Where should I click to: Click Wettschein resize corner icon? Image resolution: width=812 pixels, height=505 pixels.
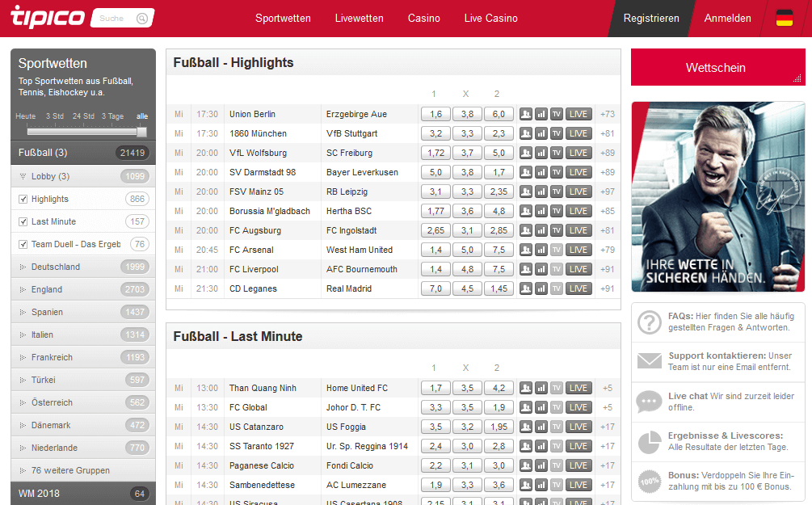click(x=797, y=78)
